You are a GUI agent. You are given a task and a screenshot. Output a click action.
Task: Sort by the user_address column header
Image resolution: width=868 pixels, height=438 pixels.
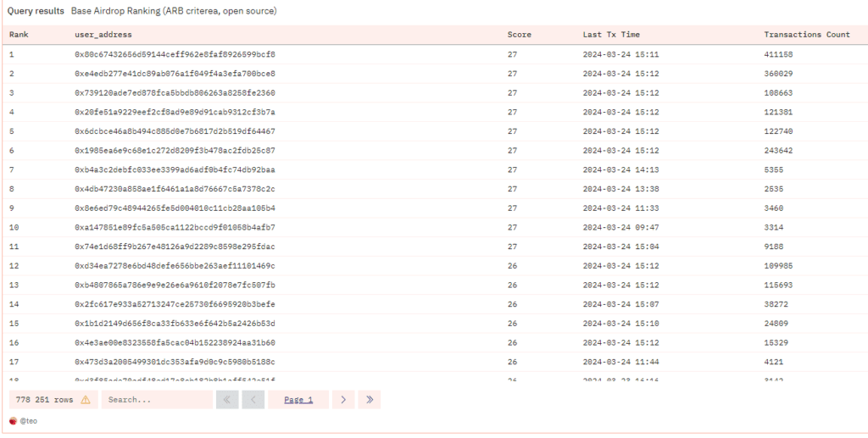[103, 35]
